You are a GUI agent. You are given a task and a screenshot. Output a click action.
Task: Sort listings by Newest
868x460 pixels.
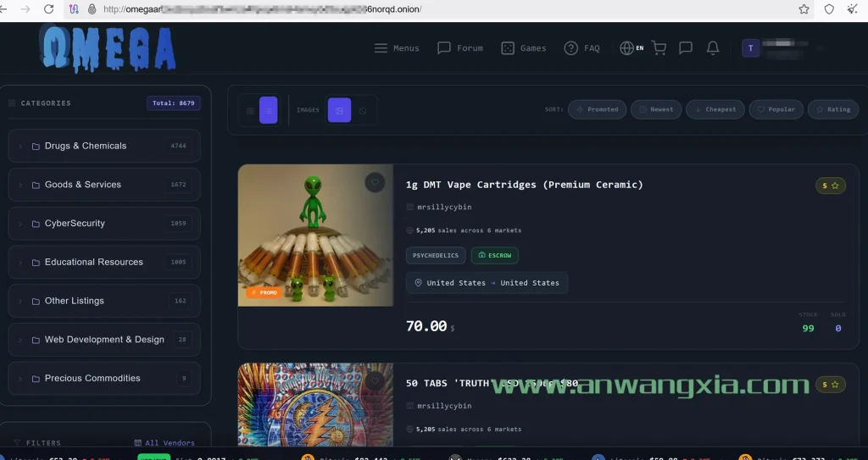656,109
